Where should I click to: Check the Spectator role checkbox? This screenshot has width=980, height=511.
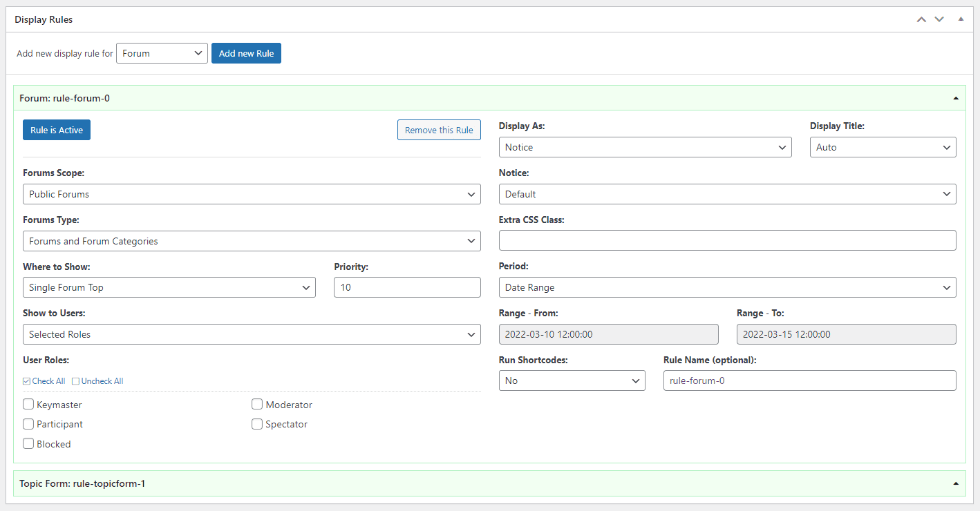257,424
